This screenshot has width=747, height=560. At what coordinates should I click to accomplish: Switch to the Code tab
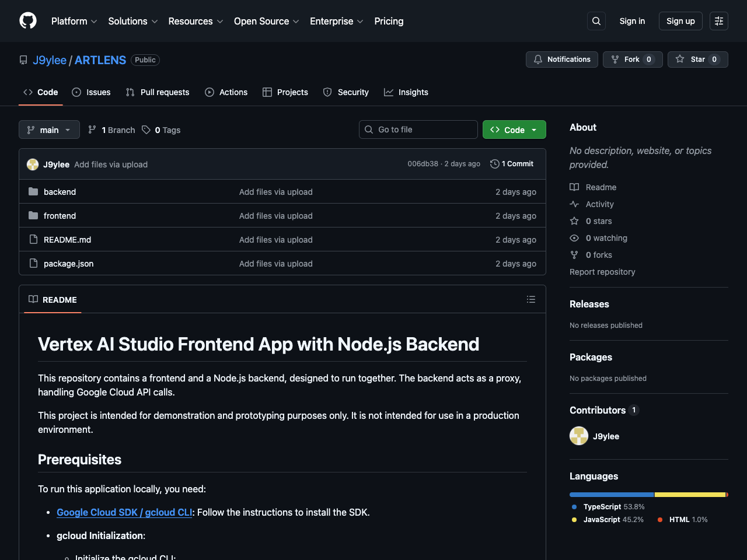coord(41,92)
